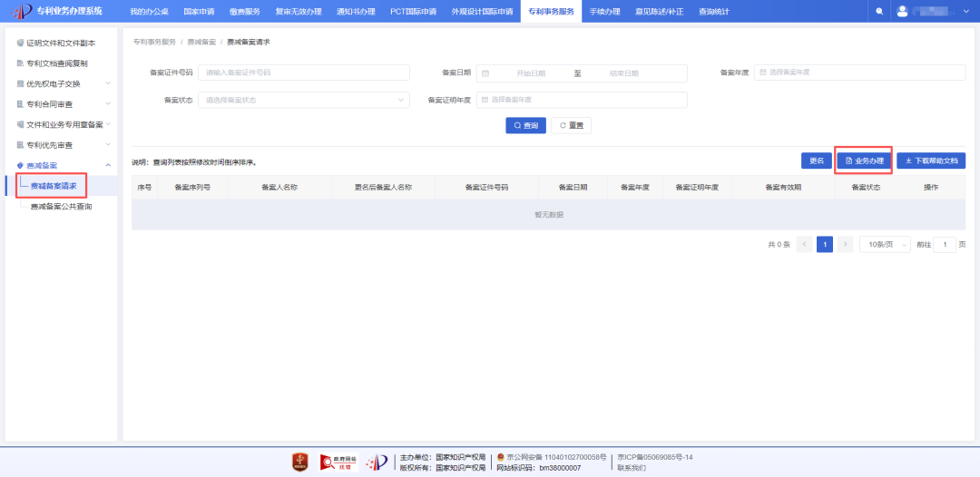Expand 专利合同审查 sidebar chevron
980x477 pixels.
108,104
